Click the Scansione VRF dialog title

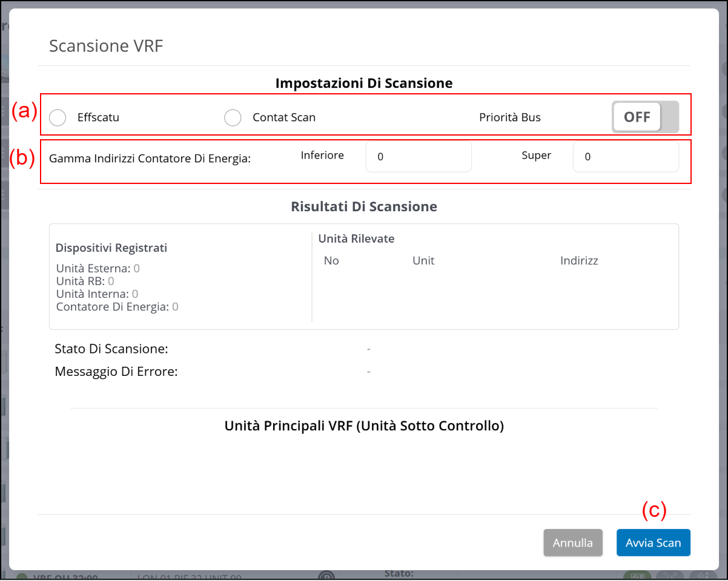click(x=106, y=46)
